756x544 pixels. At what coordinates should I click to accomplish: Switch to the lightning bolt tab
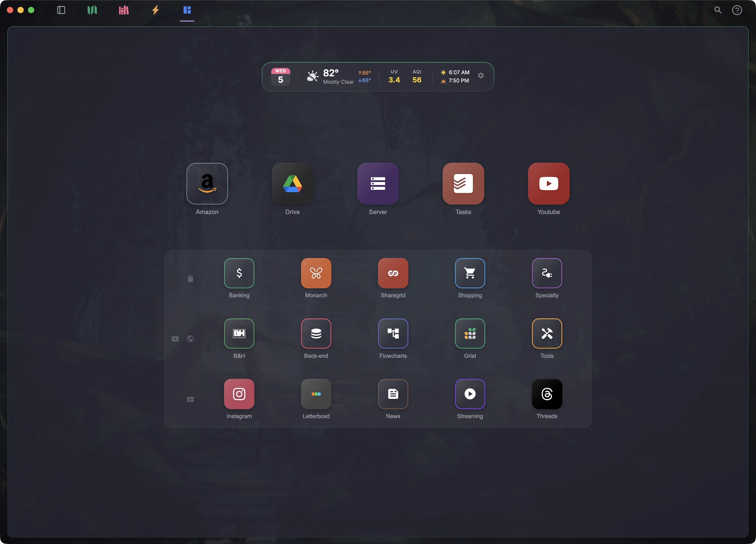(x=155, y=10)
